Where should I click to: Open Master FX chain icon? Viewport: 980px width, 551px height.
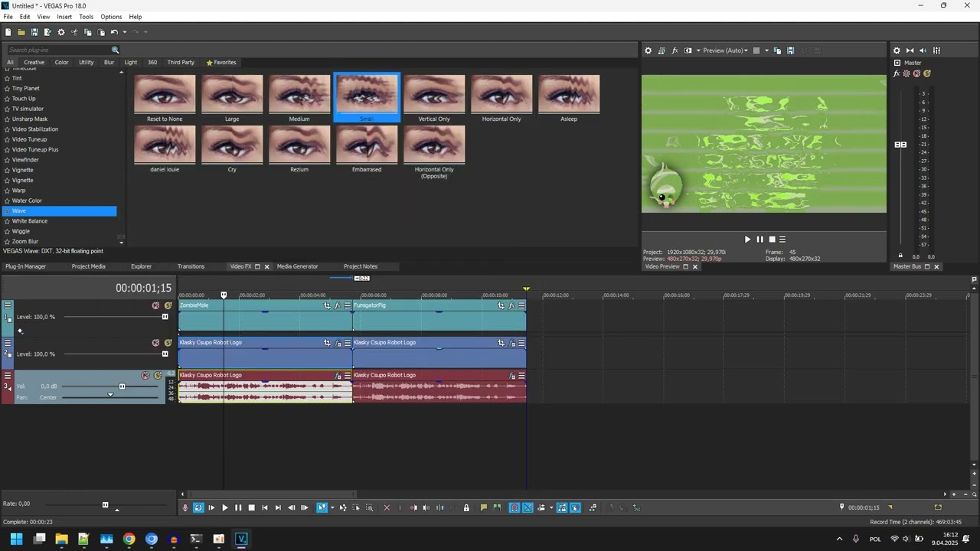897,73
